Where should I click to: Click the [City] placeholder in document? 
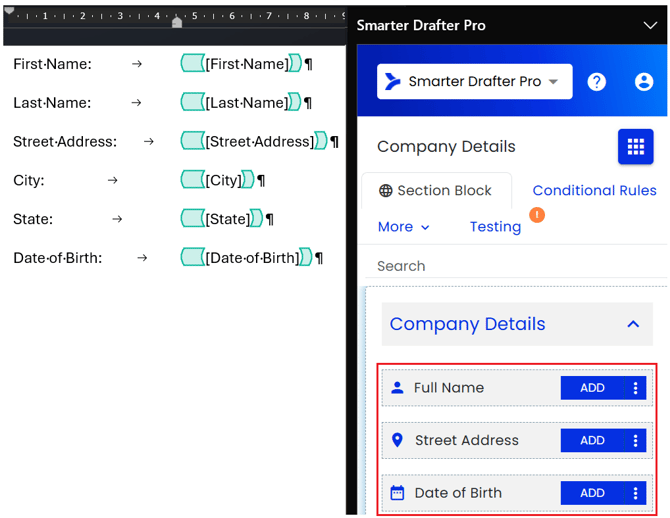point(223,180)
